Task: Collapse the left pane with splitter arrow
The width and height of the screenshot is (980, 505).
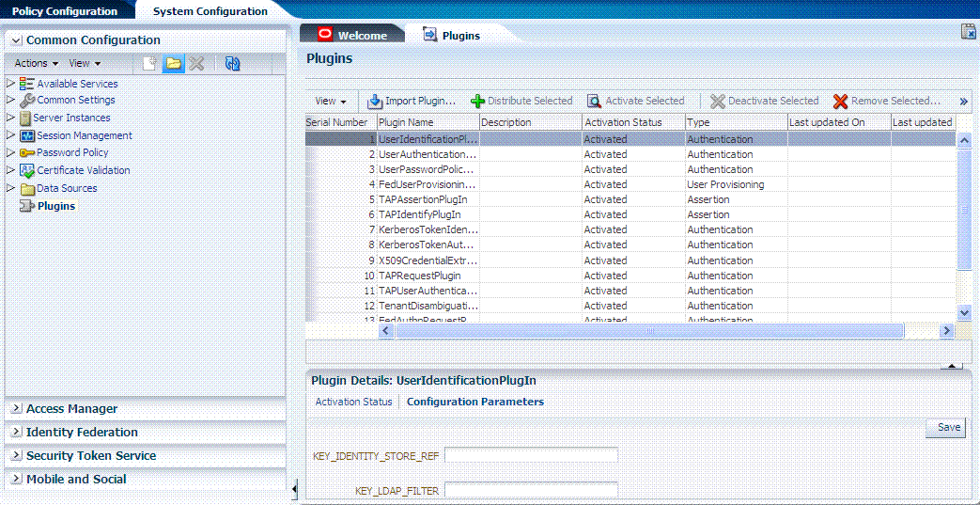Action: pos(294,488)
